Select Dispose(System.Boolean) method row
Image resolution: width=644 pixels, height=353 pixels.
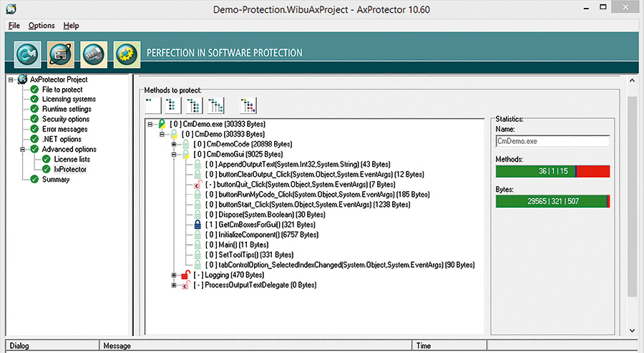click(265, 215)
